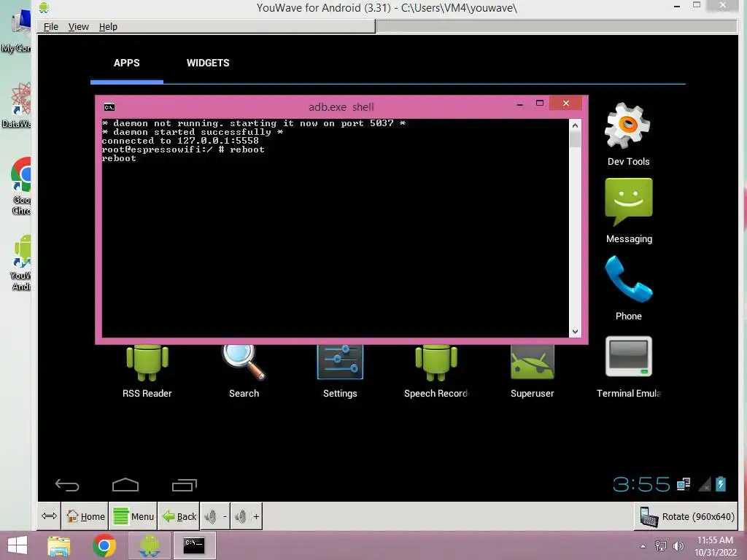
Task: Tap the Android recent apps icon
Action: click(x=185, y=485)
